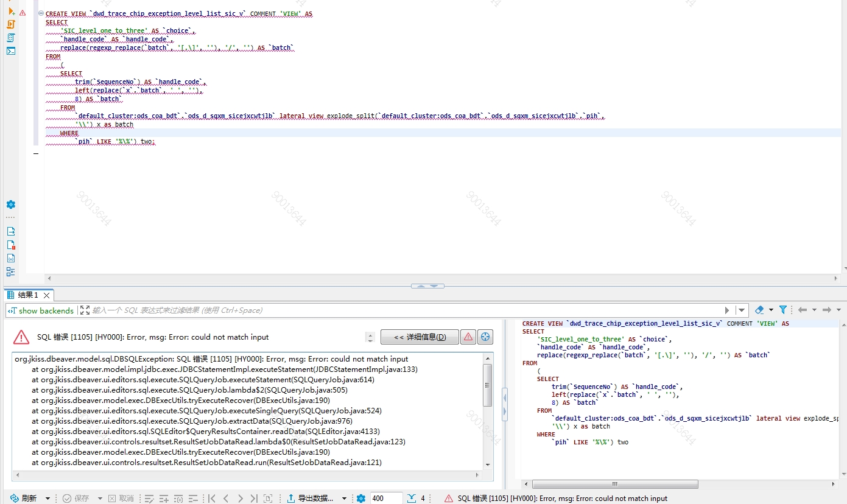
Task: Click the panel divider collapse handle
Action: 504,405
